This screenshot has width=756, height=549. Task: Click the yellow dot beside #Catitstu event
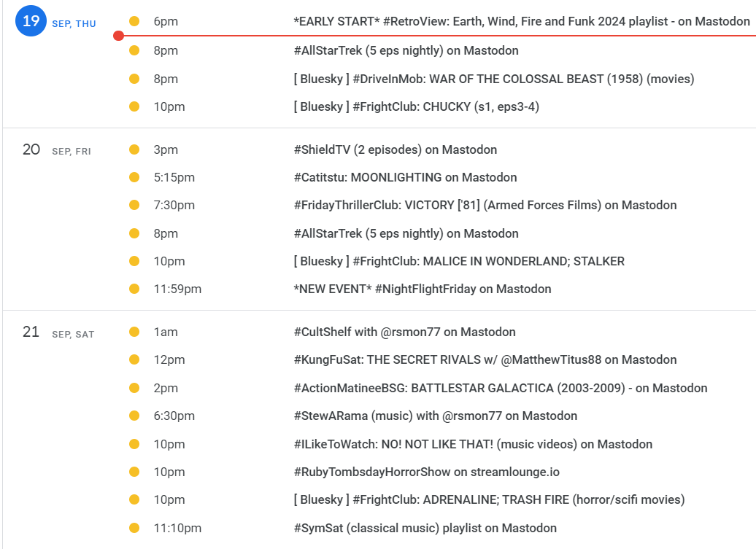(134, 178)
